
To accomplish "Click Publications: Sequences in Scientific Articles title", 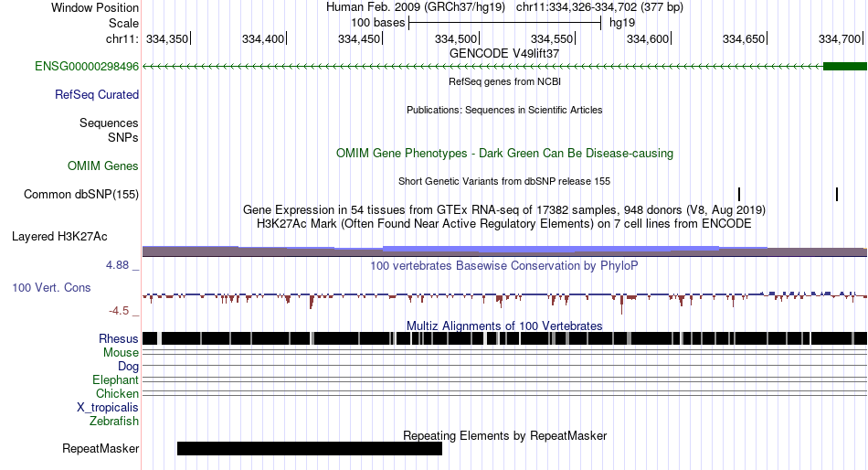I will [504, 110].
